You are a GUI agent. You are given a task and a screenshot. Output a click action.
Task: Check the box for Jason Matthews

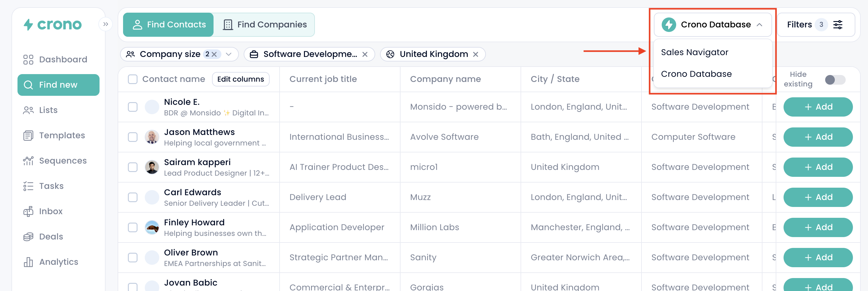[x=133, y=137]
